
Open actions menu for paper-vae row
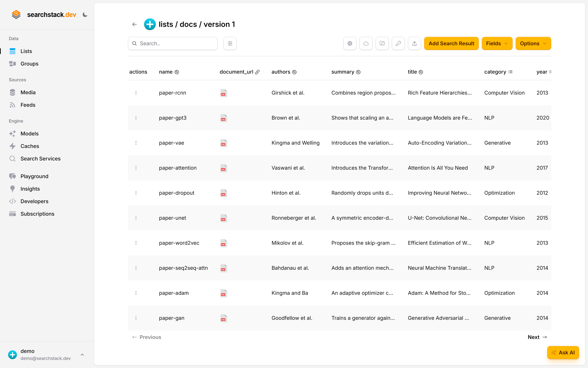(x=136, y=143)
